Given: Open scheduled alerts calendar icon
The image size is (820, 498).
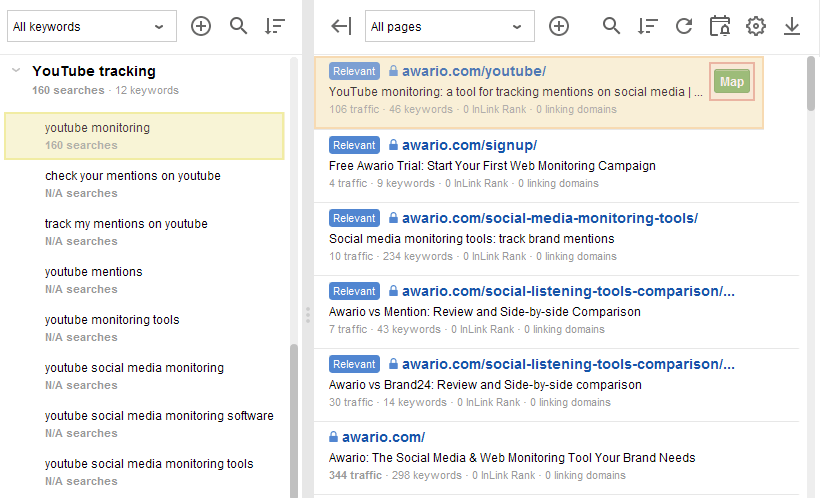Looking at the screenshot, I should coord(720,26).
